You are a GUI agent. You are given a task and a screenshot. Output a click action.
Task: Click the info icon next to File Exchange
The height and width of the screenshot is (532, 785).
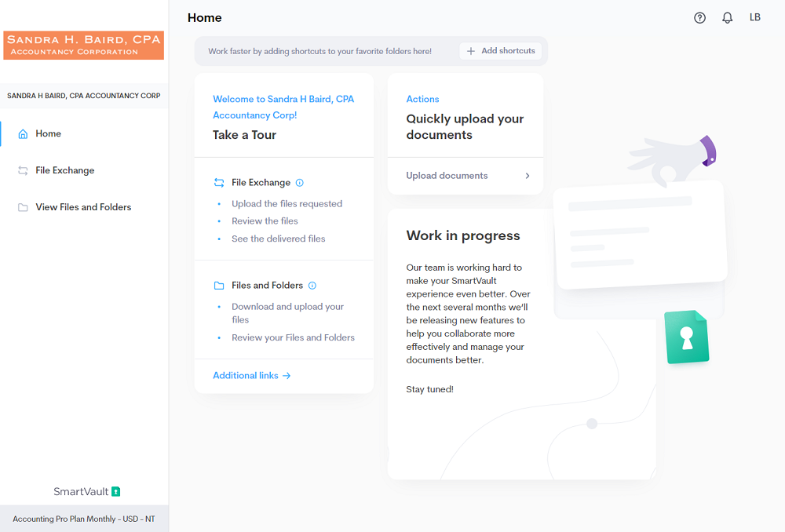(299, 183)
